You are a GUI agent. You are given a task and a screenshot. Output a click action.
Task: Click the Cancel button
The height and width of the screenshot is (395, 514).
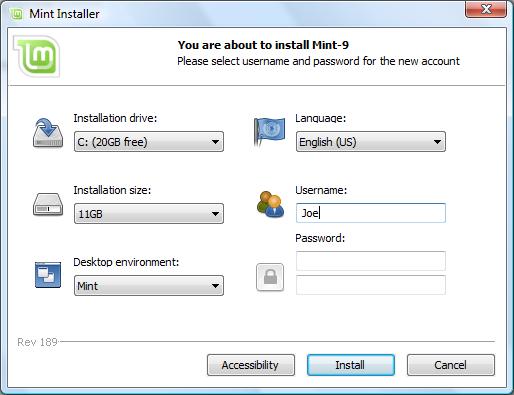coord(451,365)
